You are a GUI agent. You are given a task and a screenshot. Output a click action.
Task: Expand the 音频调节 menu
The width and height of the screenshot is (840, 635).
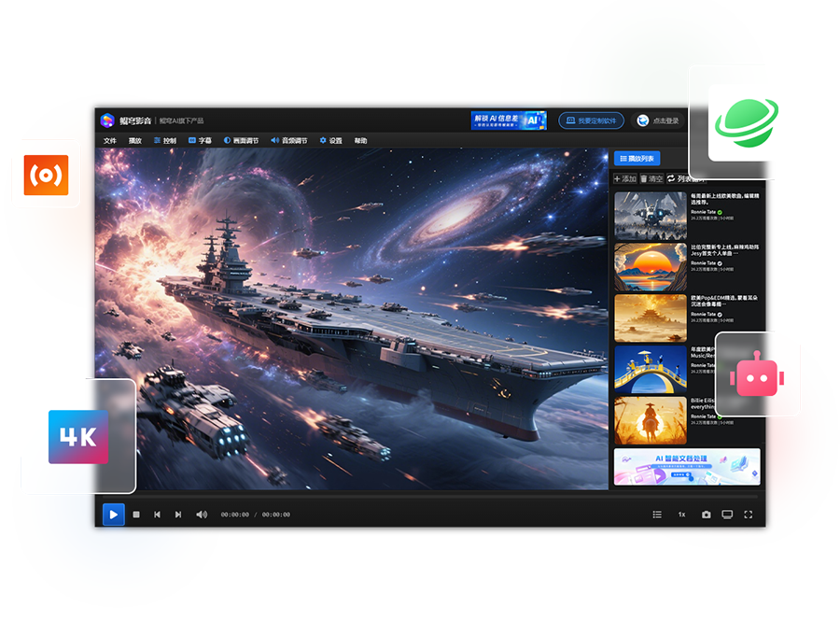[289, 141]
